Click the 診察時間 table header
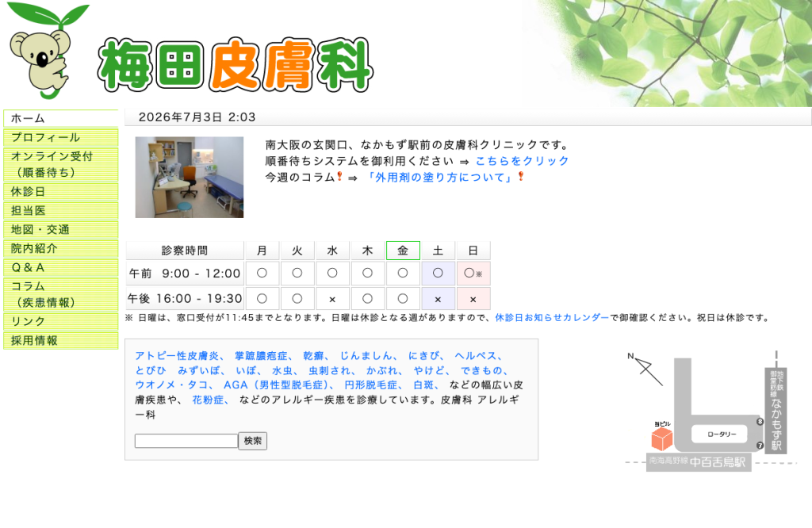This screenshot has height=528, width=812. (185, 251)
